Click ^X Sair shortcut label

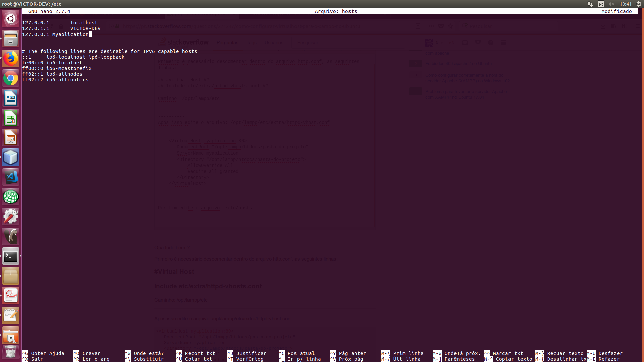click(33, 359)
